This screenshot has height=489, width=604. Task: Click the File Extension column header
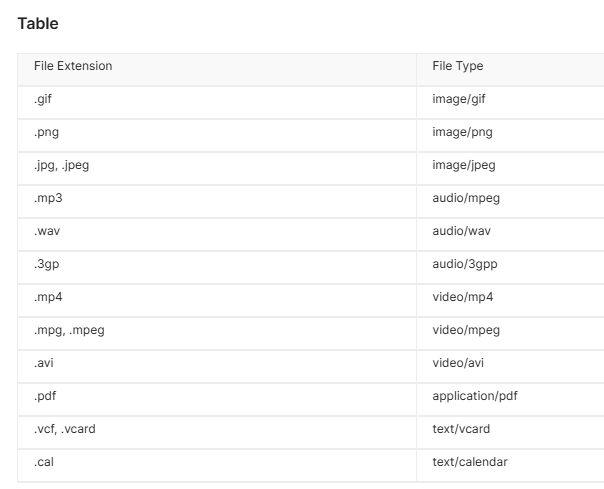coord(73,66)
